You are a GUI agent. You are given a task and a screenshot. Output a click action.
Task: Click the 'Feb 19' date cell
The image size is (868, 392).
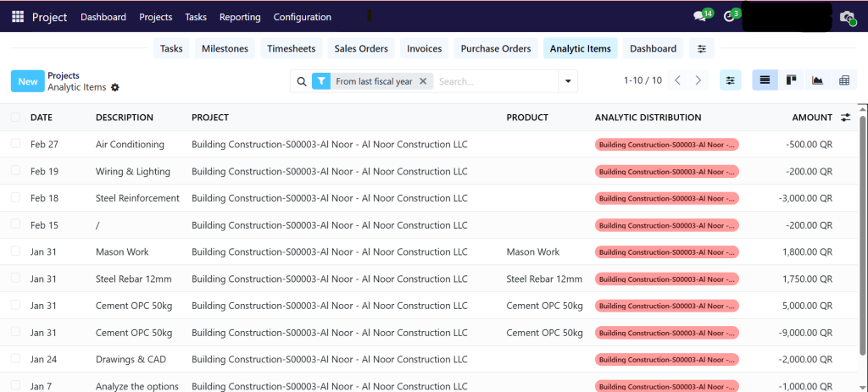pyautogui.click(x=44, y=171)
